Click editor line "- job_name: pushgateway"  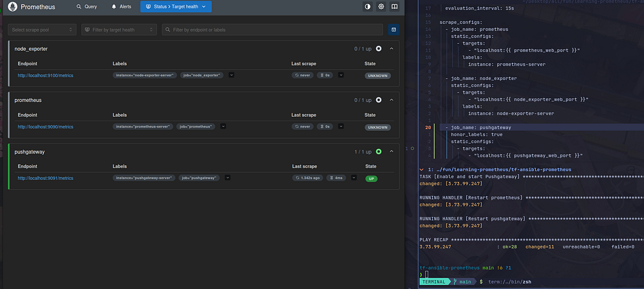click(x=478, y=128)
